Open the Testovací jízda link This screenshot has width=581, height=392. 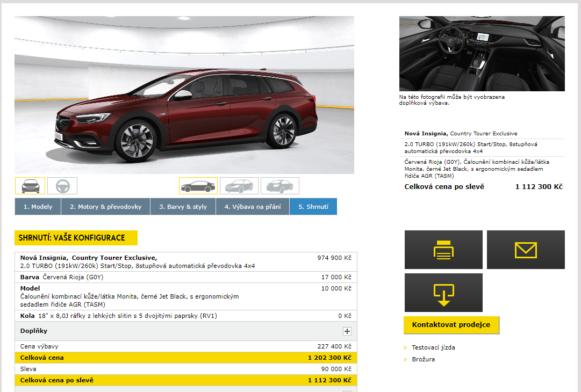pyautogui.click(x=433, y=347)
